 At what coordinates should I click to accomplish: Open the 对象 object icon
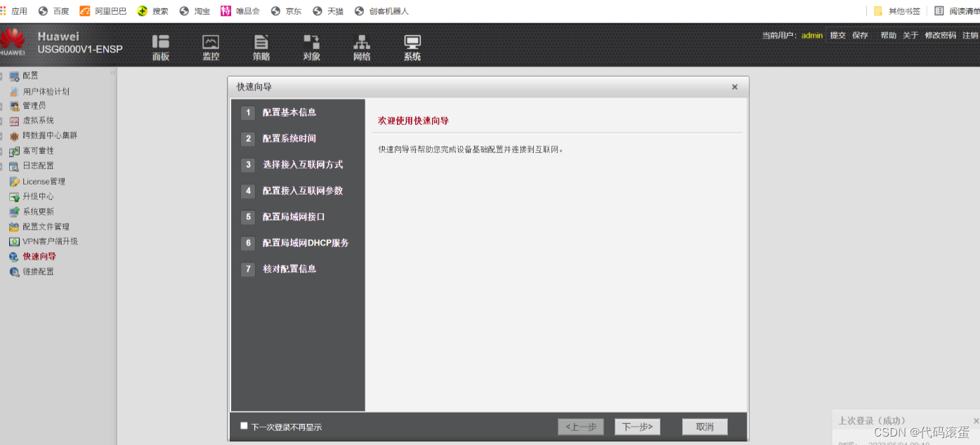pyautogui.click(x=312, y=42)
